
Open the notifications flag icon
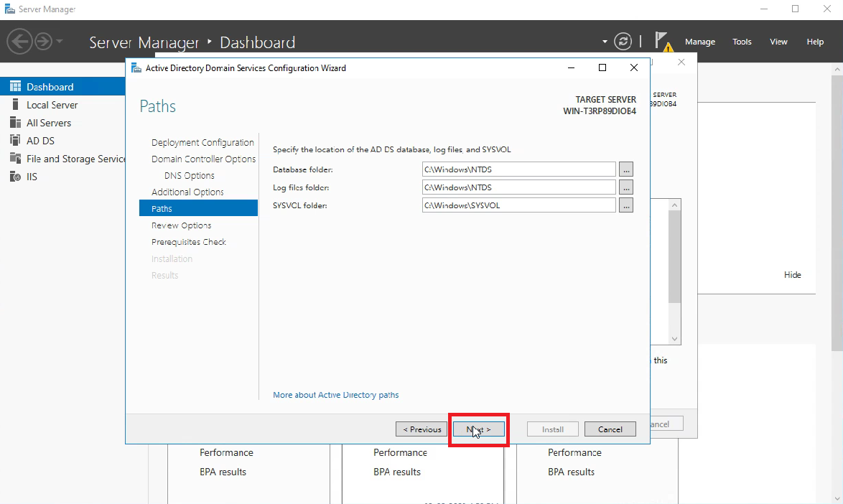tap(661, 40)
